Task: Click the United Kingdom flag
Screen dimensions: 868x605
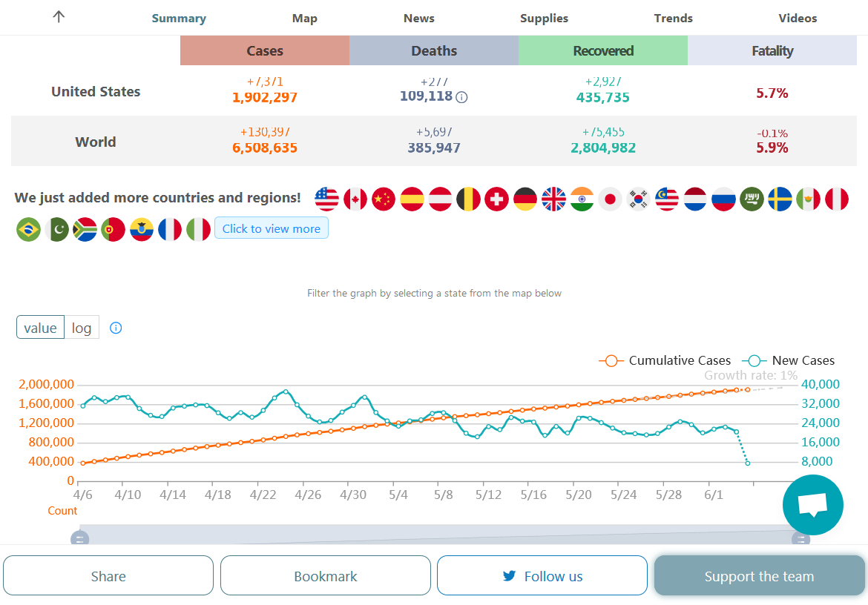Action: 553,199
